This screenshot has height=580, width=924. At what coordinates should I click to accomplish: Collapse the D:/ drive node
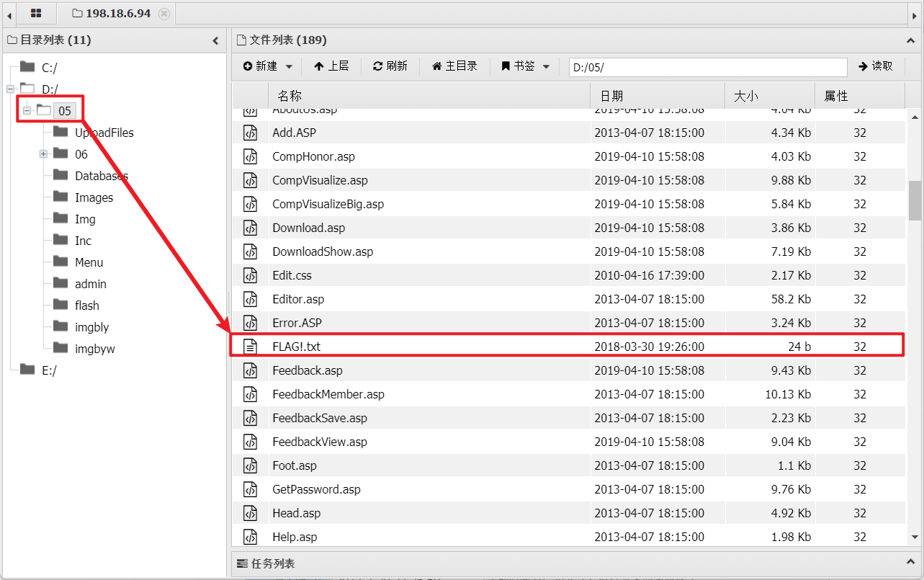point(10,89)
